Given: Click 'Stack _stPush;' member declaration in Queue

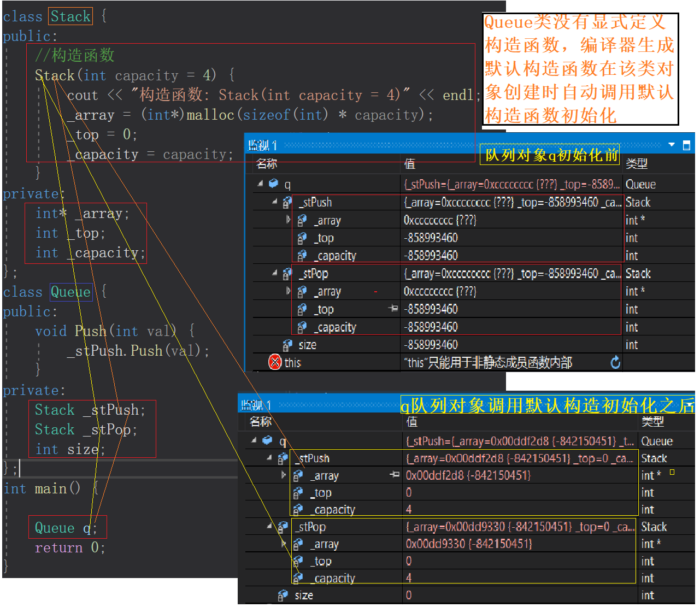Looking at the screenshot, I should [90, 410].
